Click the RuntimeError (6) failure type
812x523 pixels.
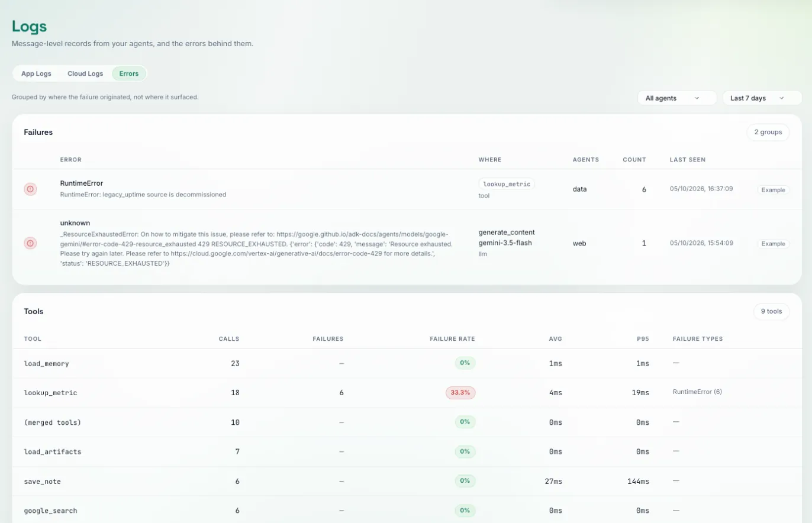click(x=697, y=392)
